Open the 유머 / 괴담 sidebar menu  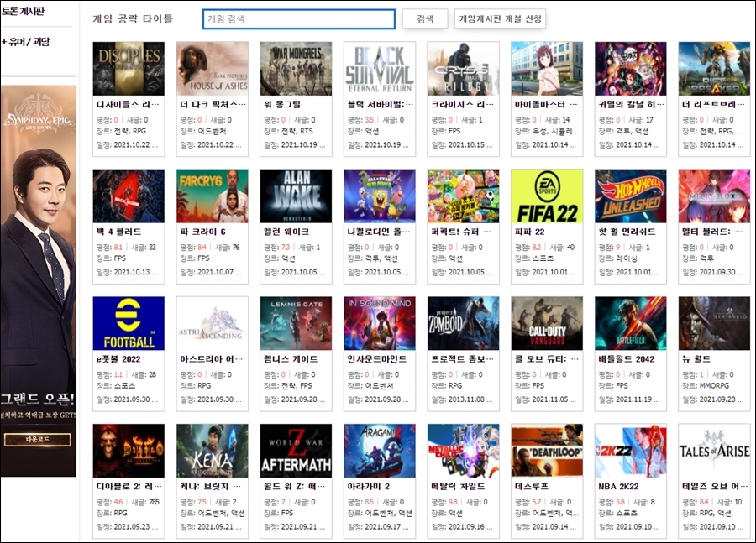pyautogui.click(x=25, y=42)
